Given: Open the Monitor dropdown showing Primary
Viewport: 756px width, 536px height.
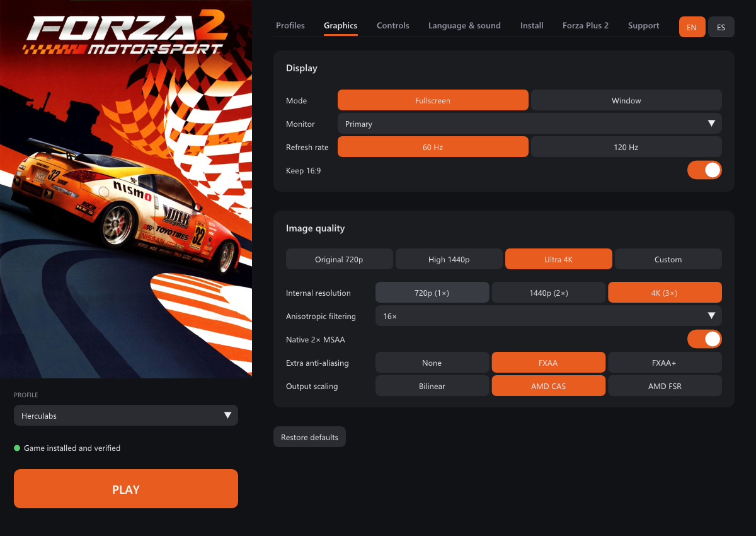Looking at the screenshot, I should pos(530,124).
